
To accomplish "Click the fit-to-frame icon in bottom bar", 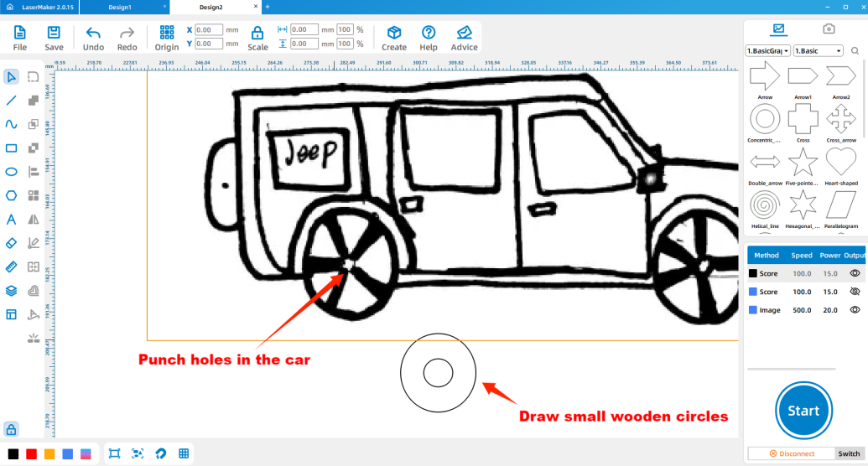I will click(115, 453).
